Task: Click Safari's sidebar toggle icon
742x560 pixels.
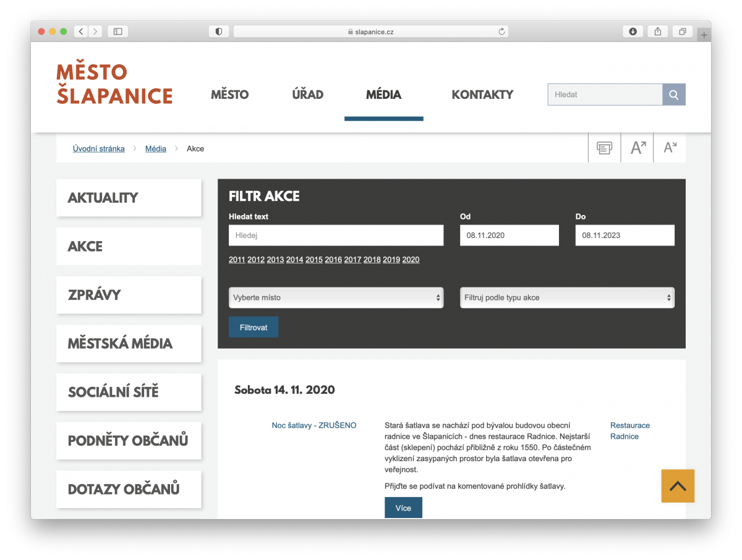Action: click(117, 32)
